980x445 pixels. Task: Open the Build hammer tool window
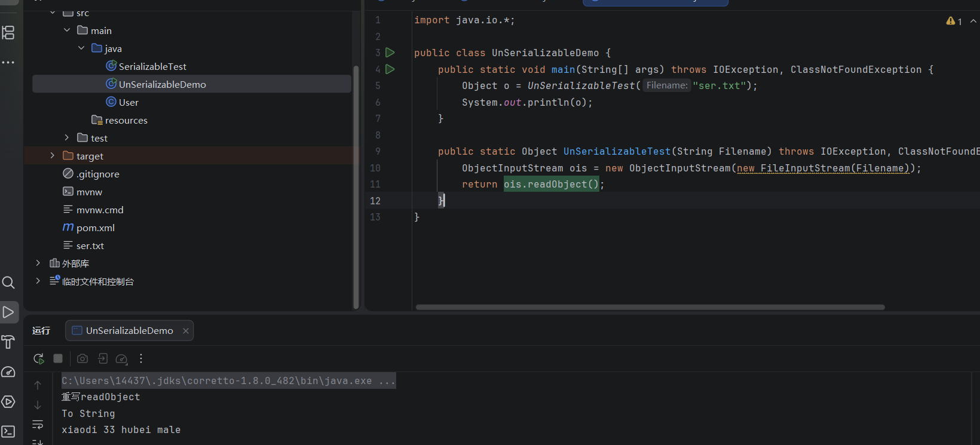point(8,342)
